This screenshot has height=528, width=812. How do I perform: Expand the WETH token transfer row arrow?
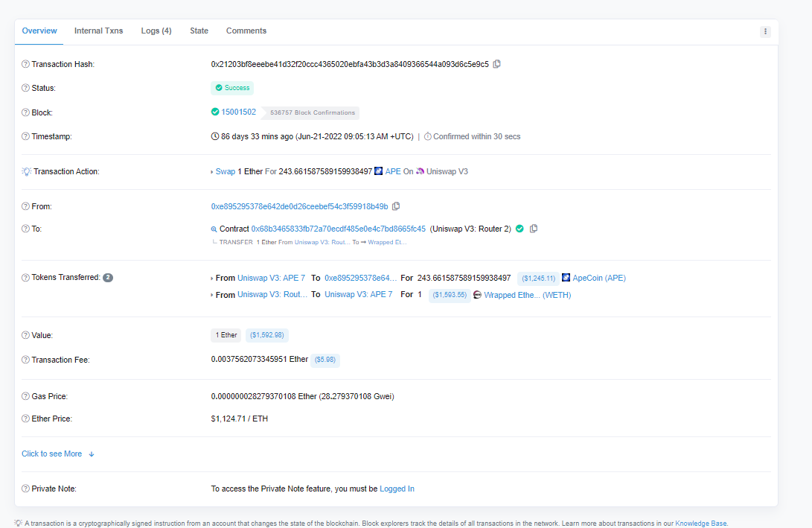(x=212, y=296)
